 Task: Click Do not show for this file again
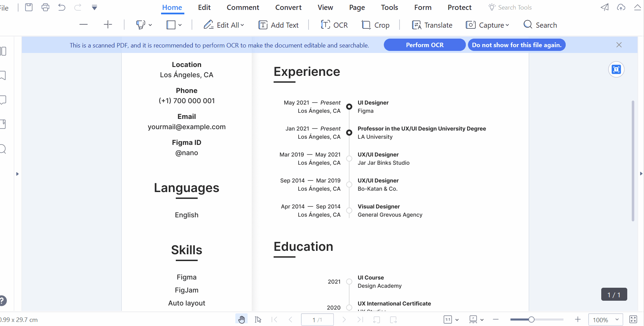click(516, 45)
